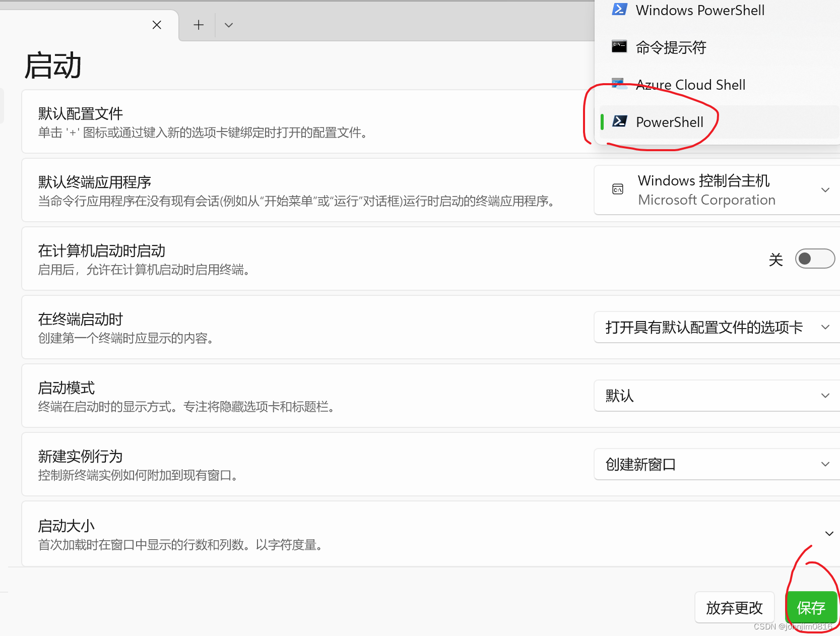Click 放弃更改 to discard changes
The height and width of the screenshot is (636, 840).
coord(734,608)
